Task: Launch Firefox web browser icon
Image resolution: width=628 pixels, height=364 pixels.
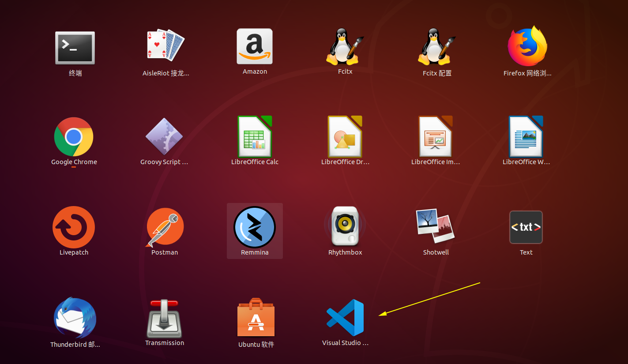Action: (x=527, y=46)
